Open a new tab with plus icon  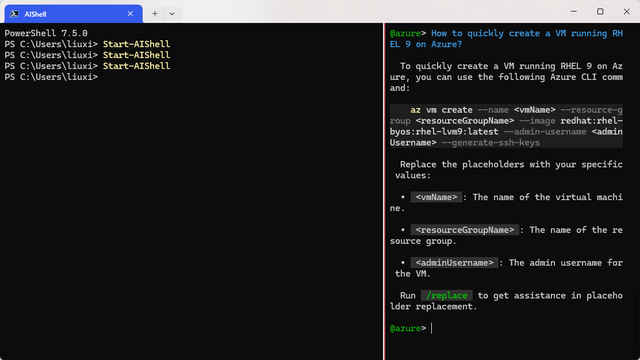tap(155, 14)
